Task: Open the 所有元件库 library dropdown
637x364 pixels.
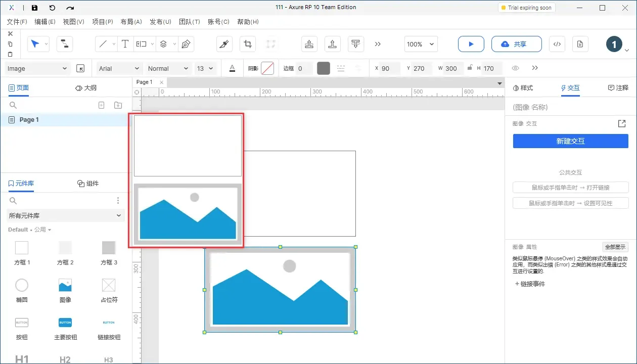Action: pyautogui.click(x=65, y=215)
